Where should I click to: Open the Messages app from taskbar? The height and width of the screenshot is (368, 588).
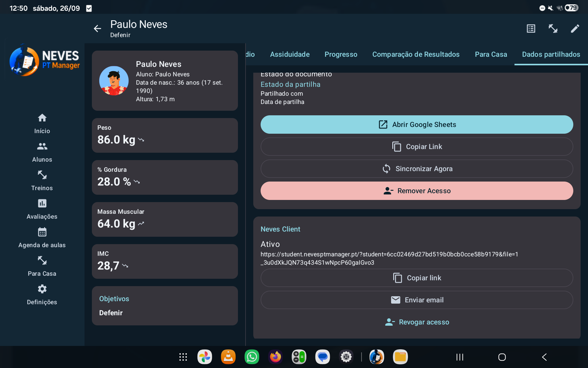tap(322, 357)
